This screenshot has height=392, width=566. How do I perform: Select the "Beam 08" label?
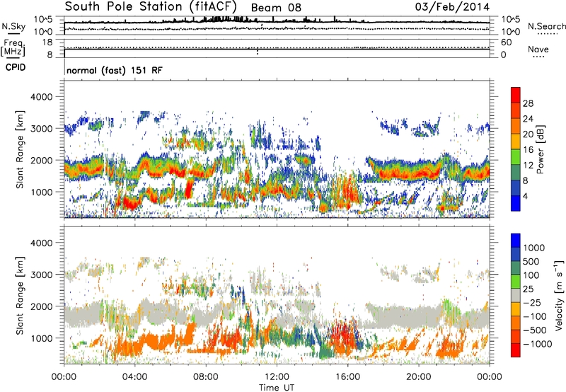click(276, 8)
